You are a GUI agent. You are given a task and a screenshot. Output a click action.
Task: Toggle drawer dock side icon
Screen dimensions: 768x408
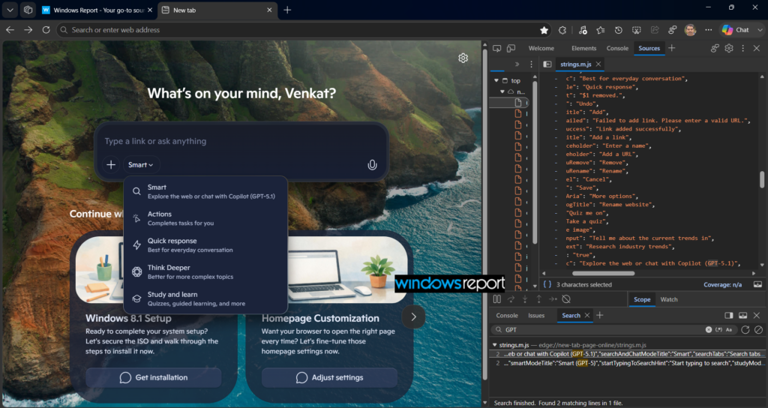[x=729, y=315]
